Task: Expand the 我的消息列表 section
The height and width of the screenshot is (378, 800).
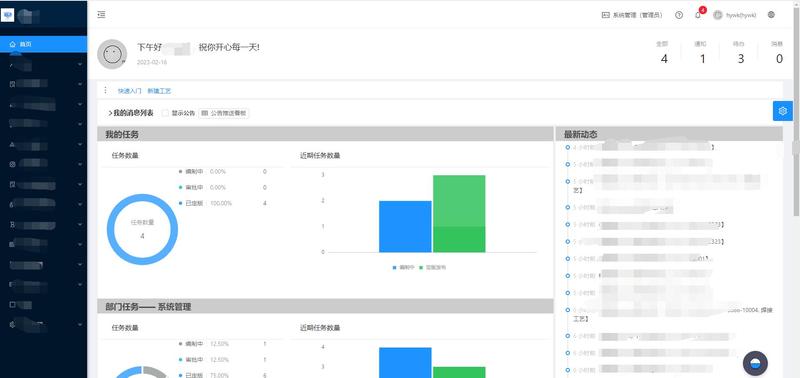Action: click(131, 113)
